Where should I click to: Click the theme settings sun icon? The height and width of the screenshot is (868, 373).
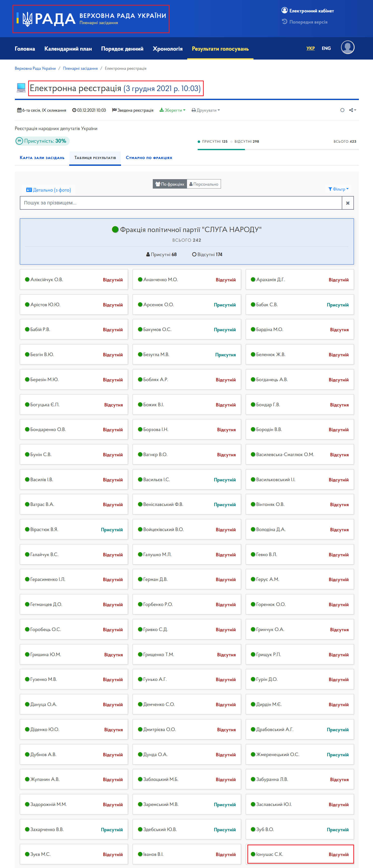coord(342,110)
